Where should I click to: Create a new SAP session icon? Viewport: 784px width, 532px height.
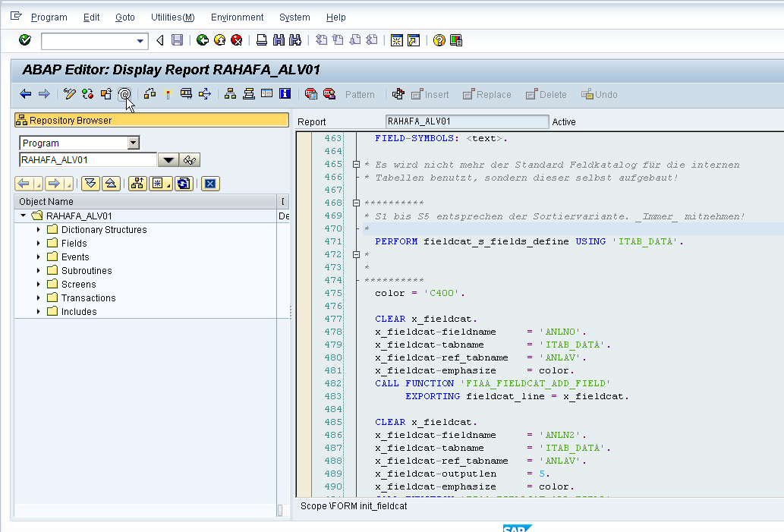coord(397,40)
